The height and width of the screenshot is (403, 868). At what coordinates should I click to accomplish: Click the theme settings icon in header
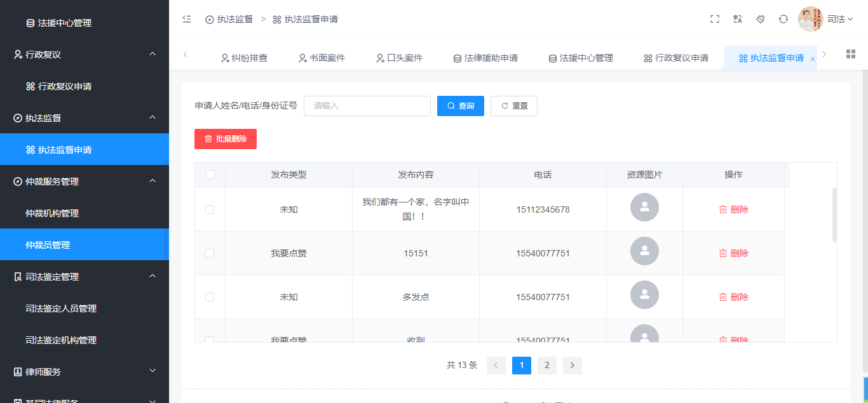point(761,19)
